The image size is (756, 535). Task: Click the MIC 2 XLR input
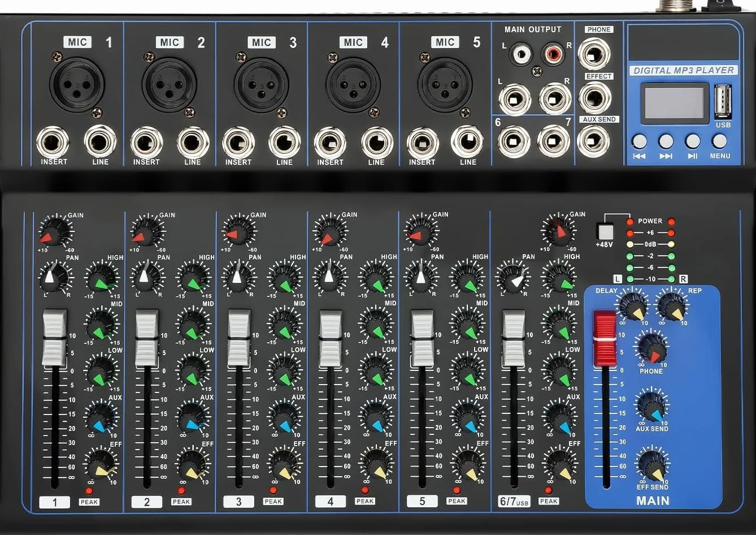tap(170, 84)
